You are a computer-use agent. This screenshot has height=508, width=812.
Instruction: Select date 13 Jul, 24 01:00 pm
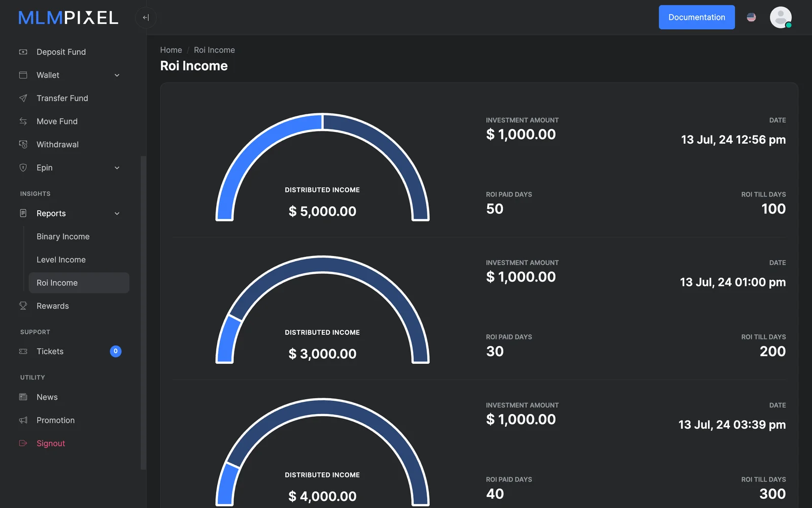733,282
